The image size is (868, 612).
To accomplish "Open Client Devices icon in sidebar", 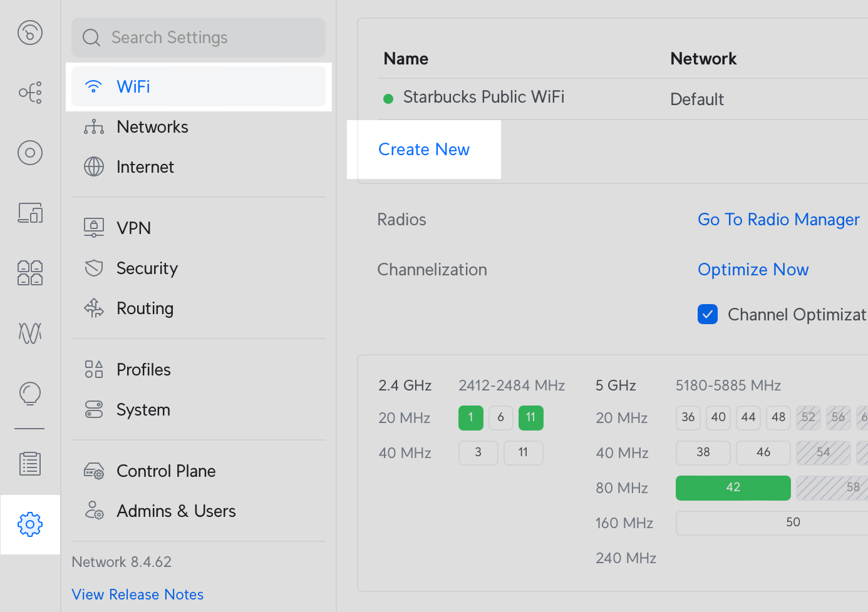I will [30, 213].
